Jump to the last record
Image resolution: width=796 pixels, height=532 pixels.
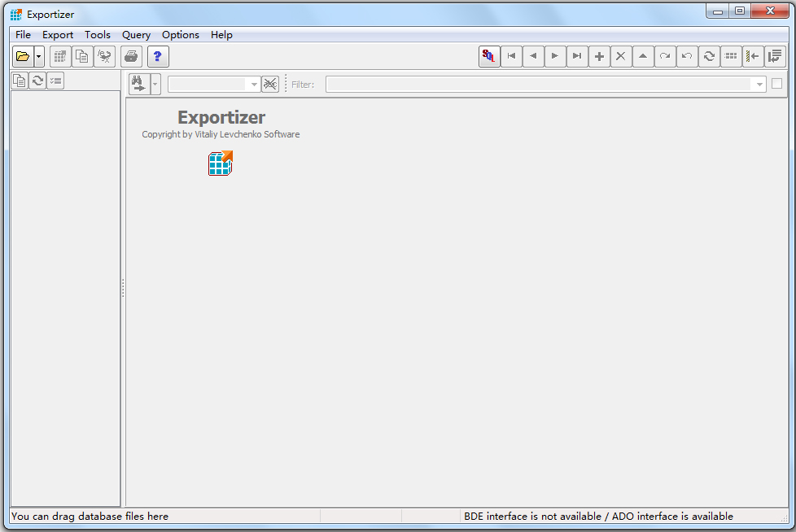click(x=577, y=56)
